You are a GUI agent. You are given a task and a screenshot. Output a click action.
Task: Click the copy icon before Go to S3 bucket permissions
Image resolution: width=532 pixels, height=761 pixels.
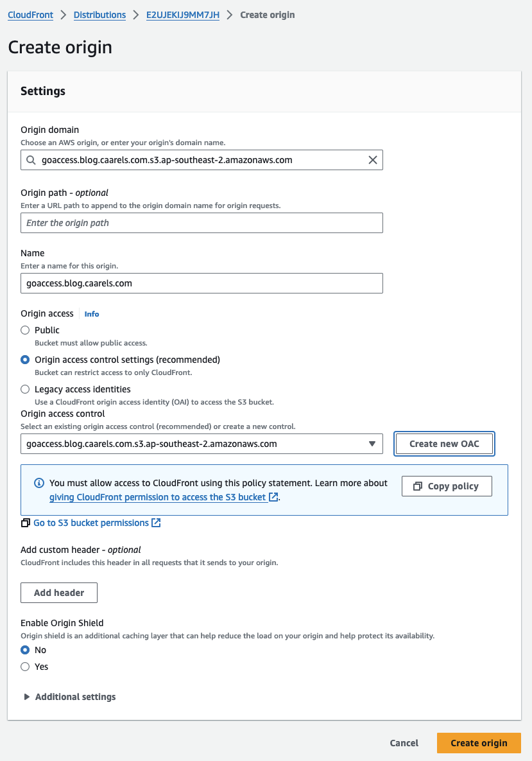(x=26, y=522)
